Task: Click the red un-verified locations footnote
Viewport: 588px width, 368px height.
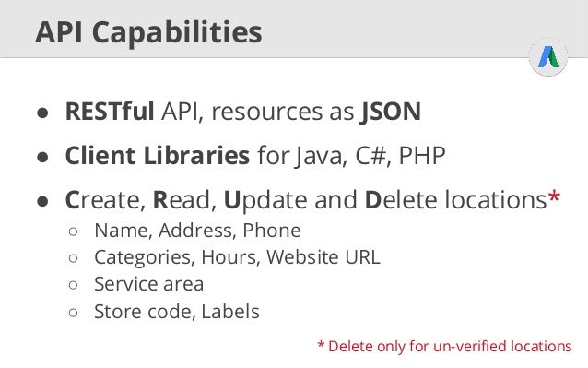Action: (x=444, y=346)
